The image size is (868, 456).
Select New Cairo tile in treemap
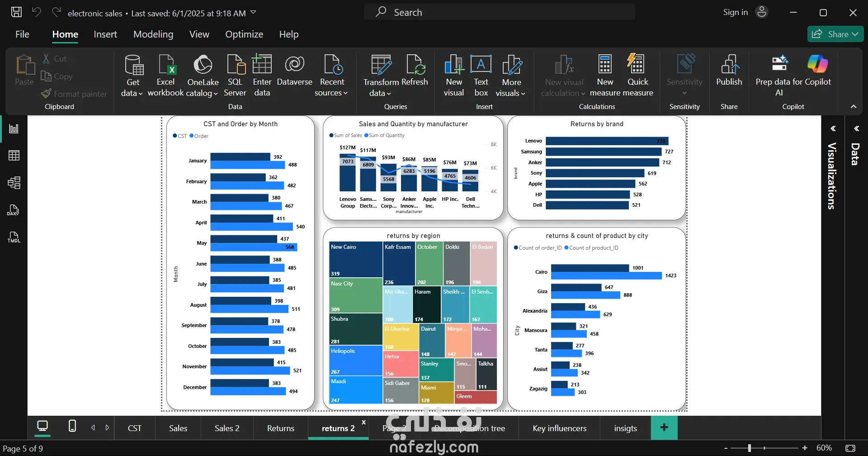(356, 259)
